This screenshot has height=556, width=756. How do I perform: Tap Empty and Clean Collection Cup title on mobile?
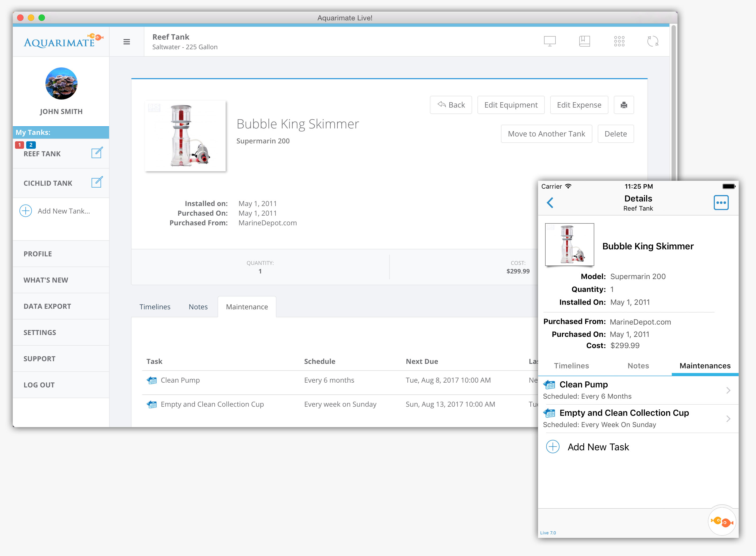[x=624, y=413]
